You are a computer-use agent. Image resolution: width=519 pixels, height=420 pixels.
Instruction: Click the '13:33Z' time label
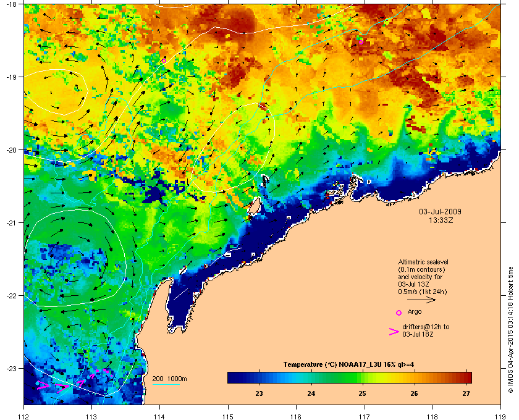pyautogui.click(x=441, y=220)
